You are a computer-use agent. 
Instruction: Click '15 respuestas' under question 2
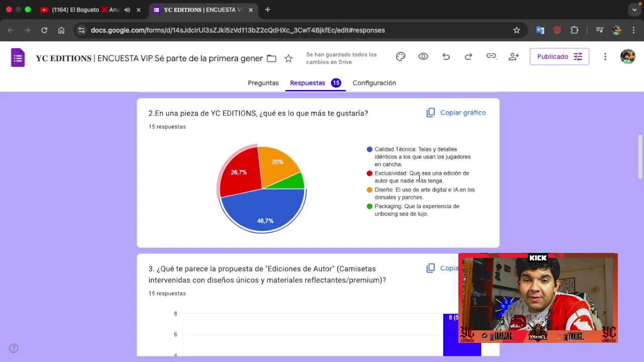click(x=167, y=127)
